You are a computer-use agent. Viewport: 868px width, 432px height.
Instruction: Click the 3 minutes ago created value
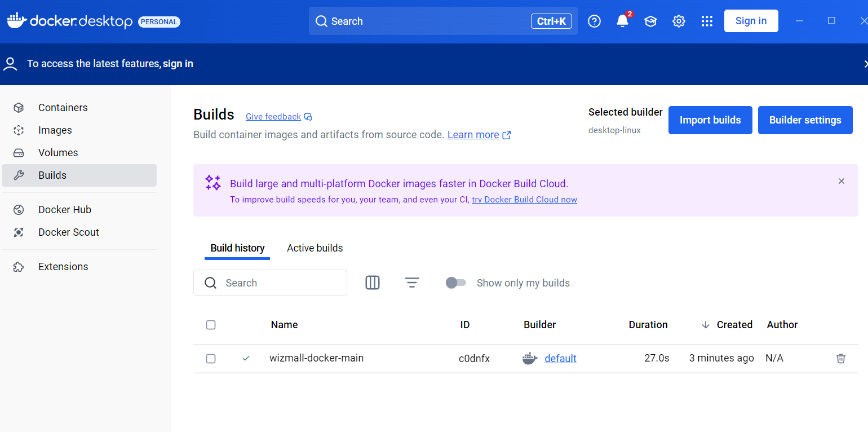click(721, 358)
